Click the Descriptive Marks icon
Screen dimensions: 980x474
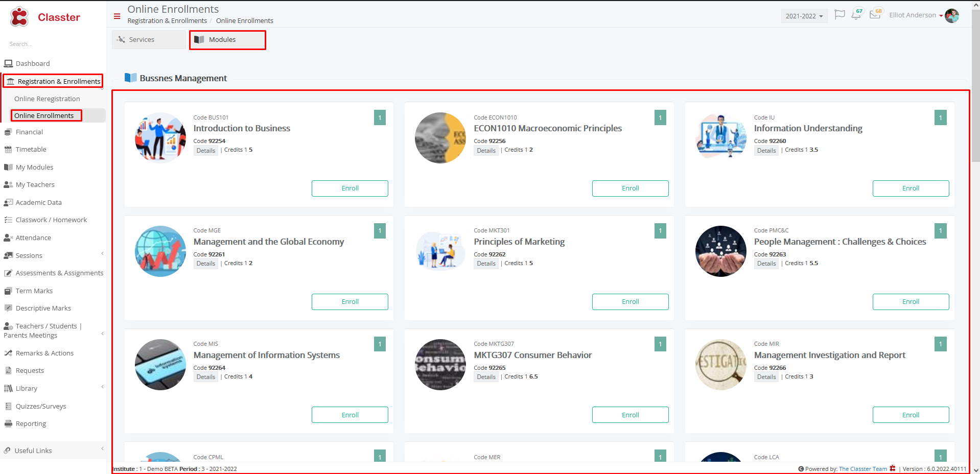coord(8,309)
